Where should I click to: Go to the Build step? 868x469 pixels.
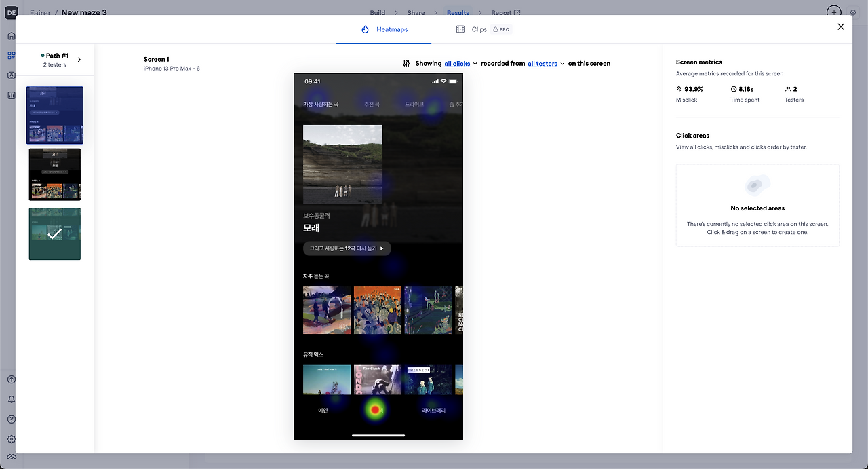point(378,12)
